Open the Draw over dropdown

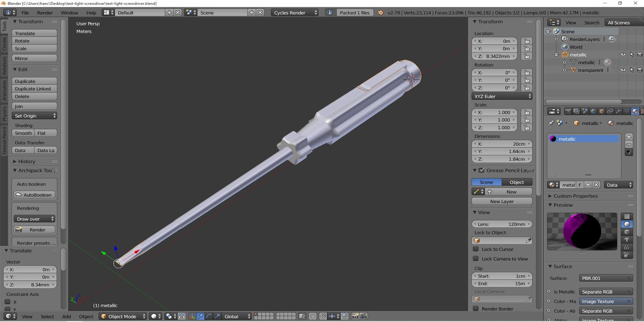pos(34,219)
